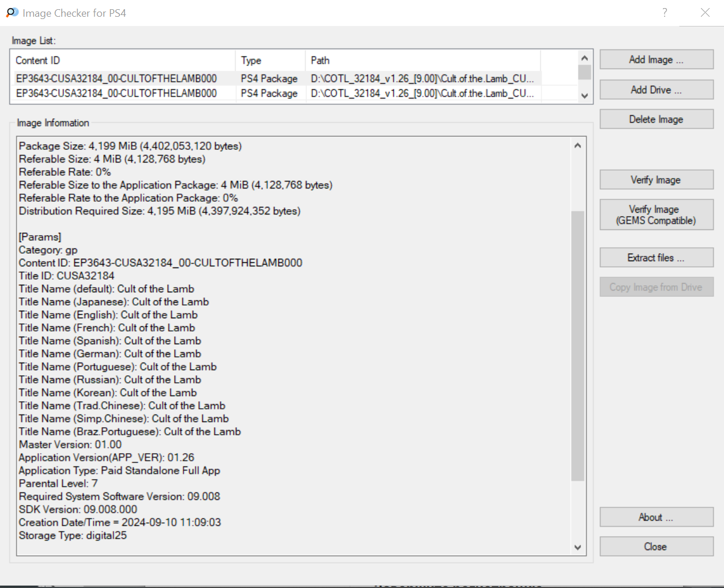The width and height of the screenshot is (724, 588).
Task: Click the Type column header
Action: coord(270,61)
